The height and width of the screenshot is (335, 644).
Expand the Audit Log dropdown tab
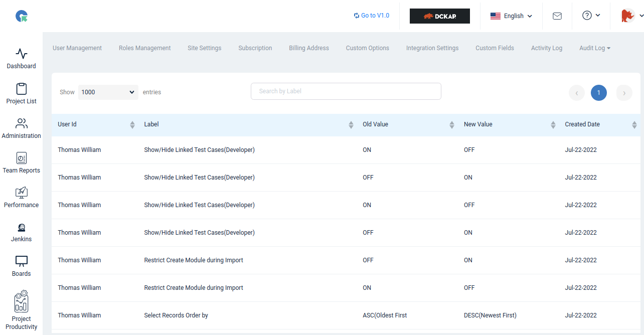tap(595, 48)
